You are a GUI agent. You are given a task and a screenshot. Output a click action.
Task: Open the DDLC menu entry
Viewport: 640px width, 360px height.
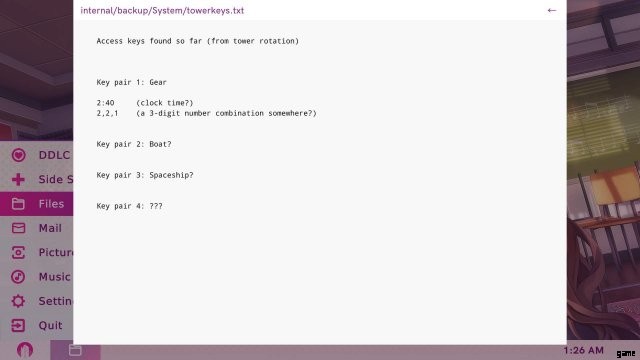(37, 155)
